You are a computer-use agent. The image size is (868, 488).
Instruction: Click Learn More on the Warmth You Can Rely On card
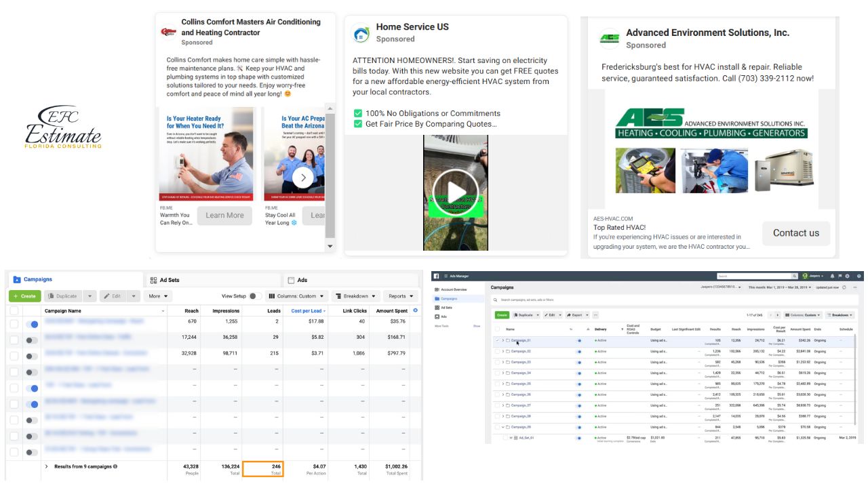coord(224,216)
